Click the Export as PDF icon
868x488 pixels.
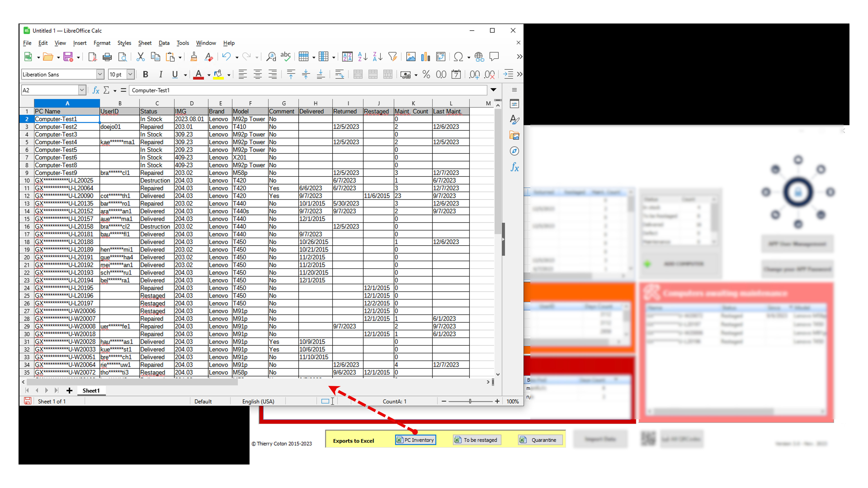pos(92,57)
